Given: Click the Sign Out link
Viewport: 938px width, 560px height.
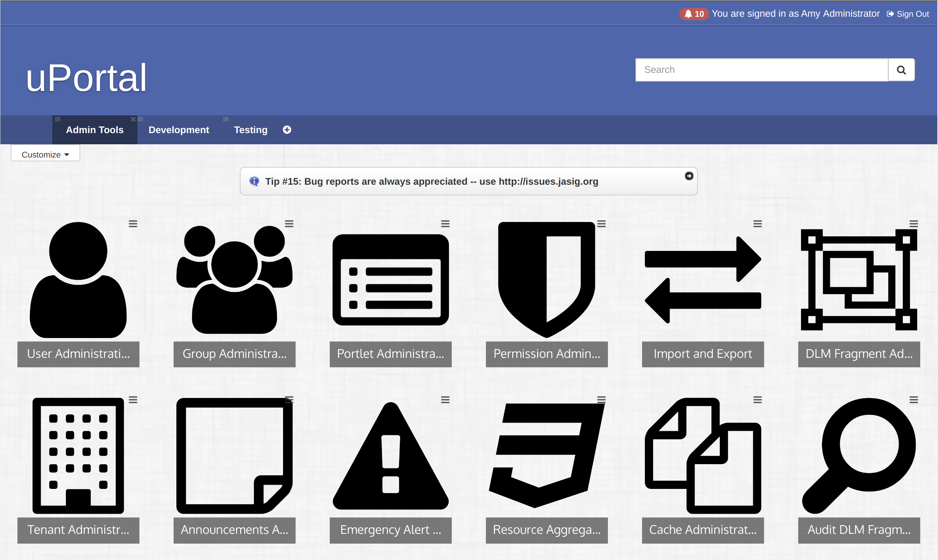Looking at the screenshot, I should [908, 14].
